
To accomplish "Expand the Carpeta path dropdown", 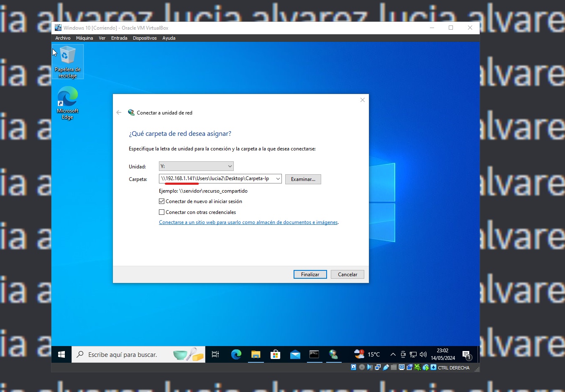I will pyautogui.click(x=279, y=178).
